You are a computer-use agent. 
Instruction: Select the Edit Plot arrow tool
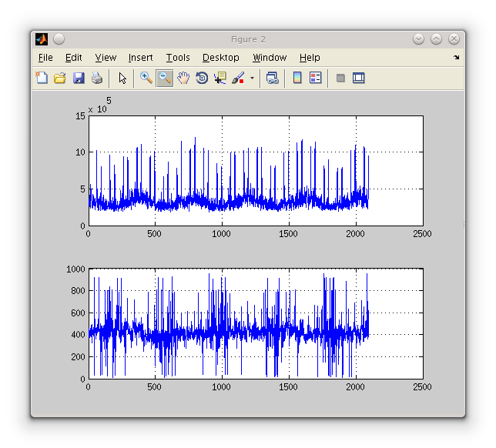pos(122,78)
